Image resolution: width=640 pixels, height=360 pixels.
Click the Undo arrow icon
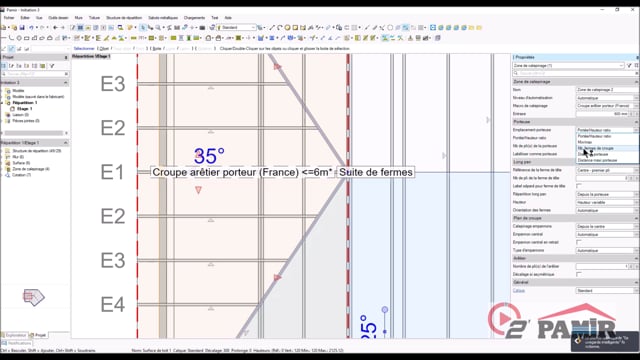(x=31, y=28)
